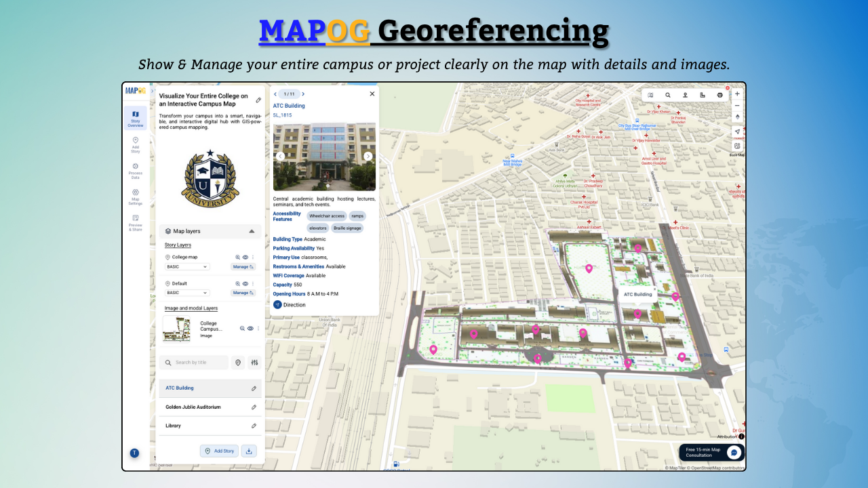
Task: Select the Add Story tool in sidebar
Action: pyautogui.click(x=135, y=144)
